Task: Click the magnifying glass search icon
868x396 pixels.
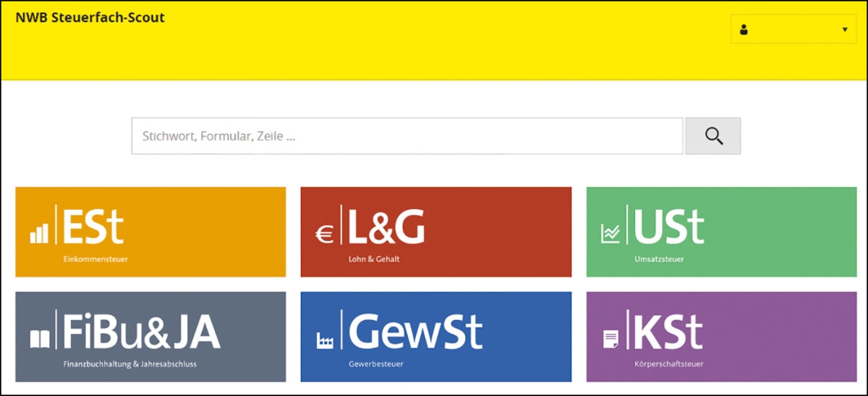Action: (714, 136)
